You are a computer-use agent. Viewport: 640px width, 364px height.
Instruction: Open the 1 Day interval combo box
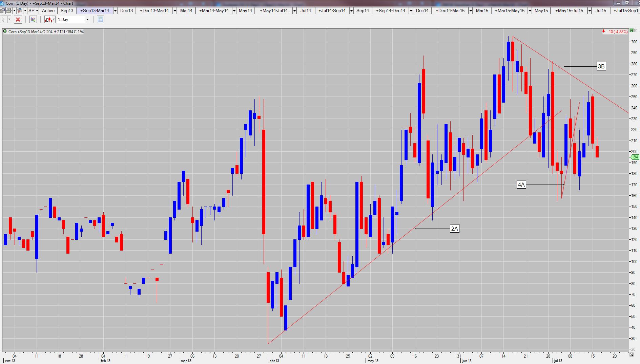[73, 19]
